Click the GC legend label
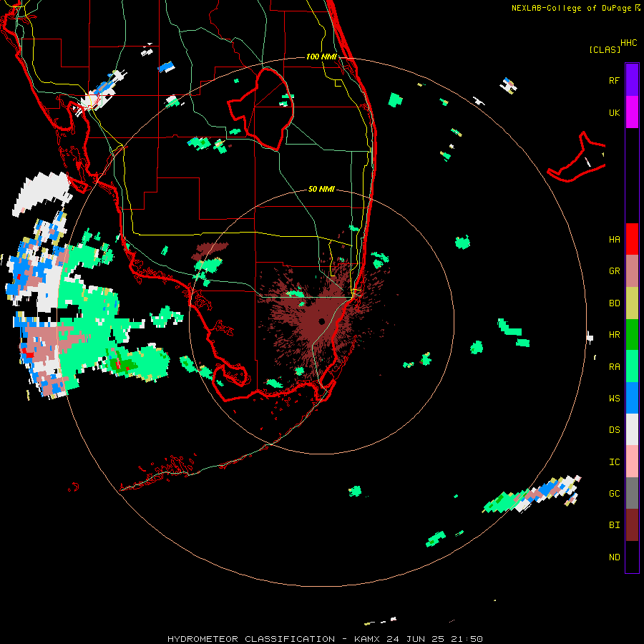This screenshot has width=644, height=644. 614,494
